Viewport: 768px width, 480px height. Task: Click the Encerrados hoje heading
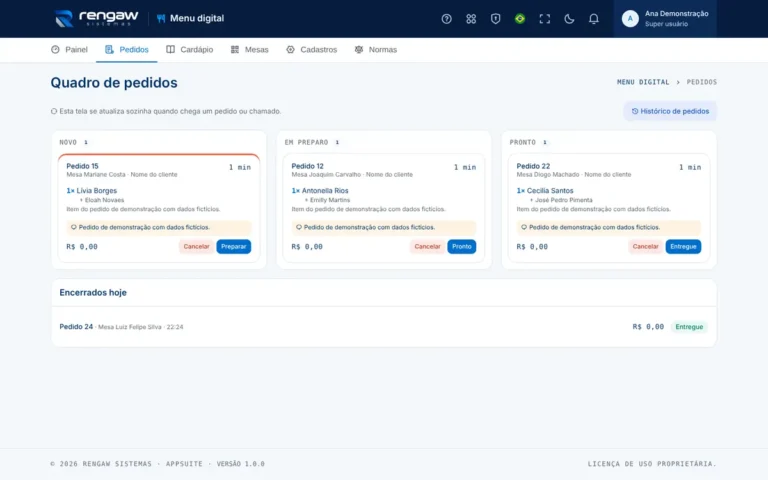tap(93, 292)
